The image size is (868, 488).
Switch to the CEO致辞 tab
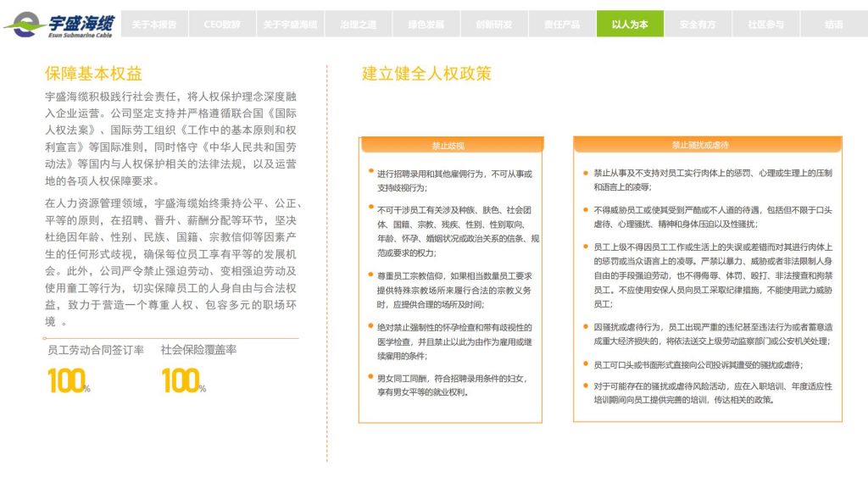click(222, 25)
